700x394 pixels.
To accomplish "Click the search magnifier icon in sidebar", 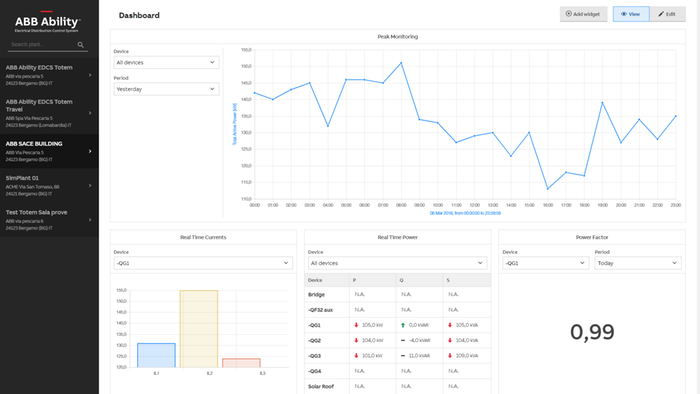I will click(x=81, y=45).
